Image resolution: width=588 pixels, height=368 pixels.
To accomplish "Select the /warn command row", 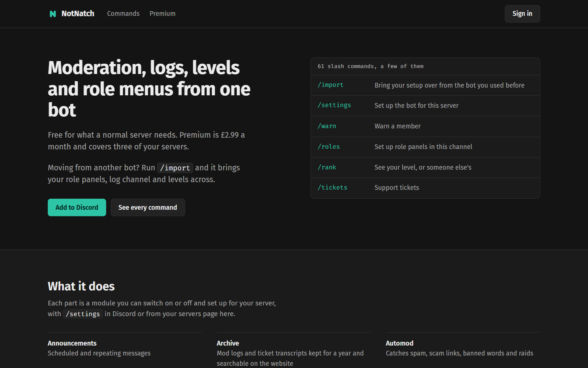I will click(x=425, y=127).
